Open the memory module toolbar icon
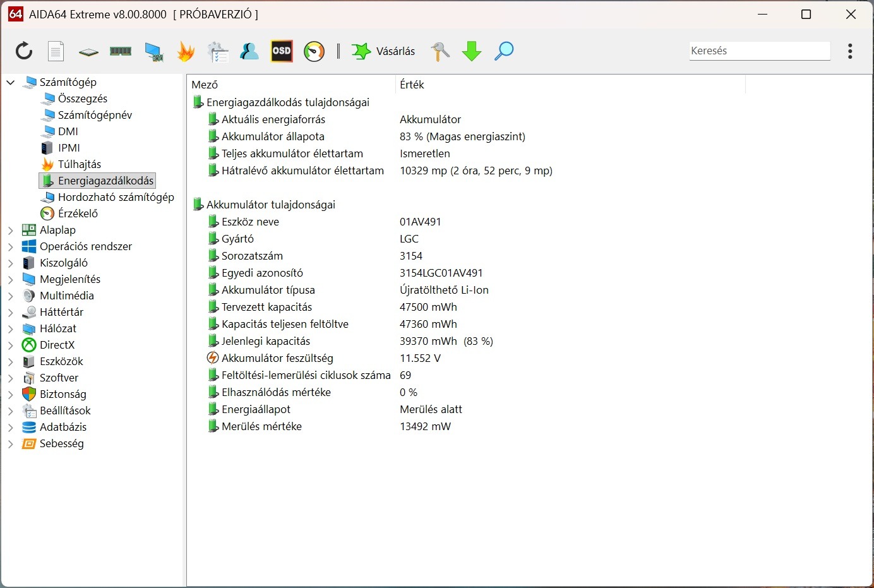The height and width of the screenshot is (588, 874). [x=121, y=51]
